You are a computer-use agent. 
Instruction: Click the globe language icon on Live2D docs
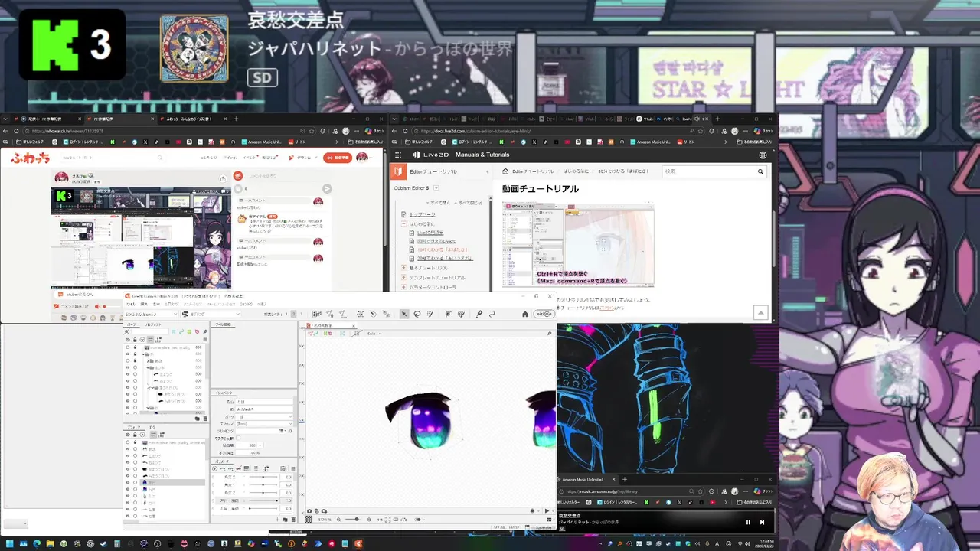(763, 155)
